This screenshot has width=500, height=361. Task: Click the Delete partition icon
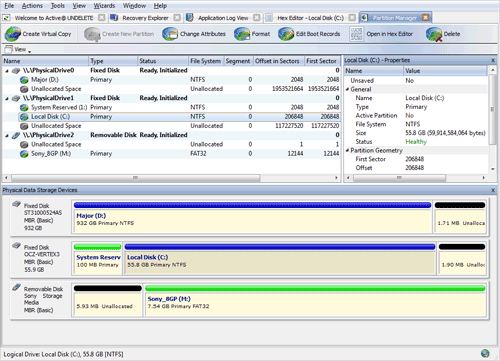[434, 34]
